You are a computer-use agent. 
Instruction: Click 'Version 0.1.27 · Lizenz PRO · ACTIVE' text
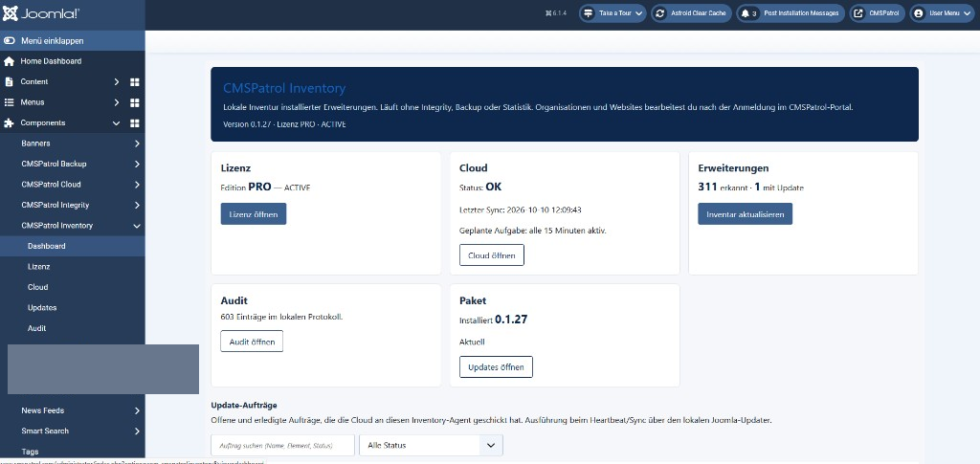284,124
